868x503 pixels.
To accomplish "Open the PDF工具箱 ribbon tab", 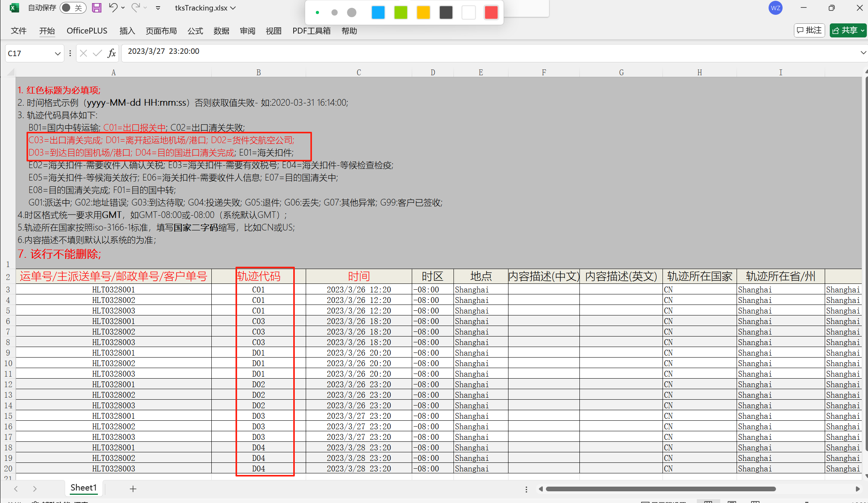I will point(311,31).
